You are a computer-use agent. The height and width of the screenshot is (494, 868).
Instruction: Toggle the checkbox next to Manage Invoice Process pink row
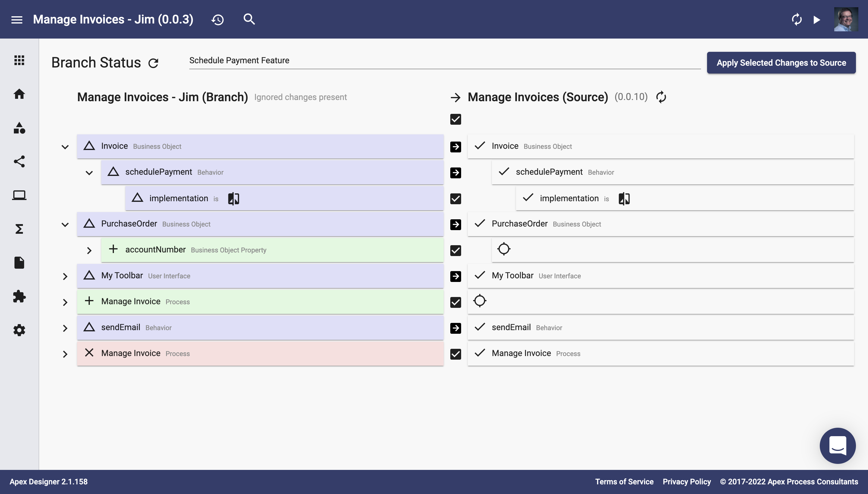click(455, 353)
